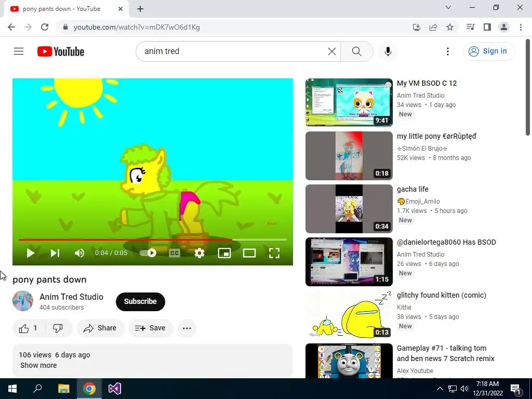Go to YouTube home via logo
The height and width of the screenshot is (399, 532).
pyautogui.click(x=61, y=51)
